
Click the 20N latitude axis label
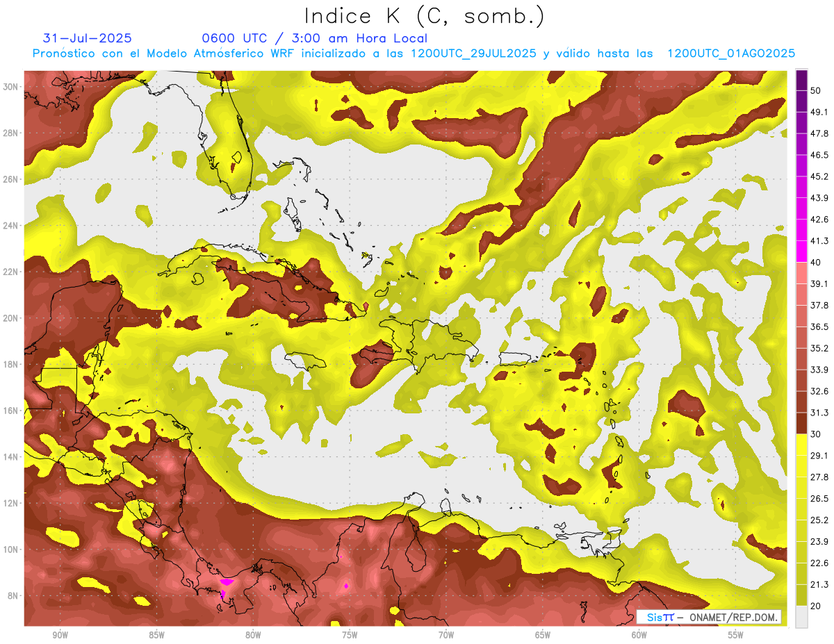click(x=12, y=318)
